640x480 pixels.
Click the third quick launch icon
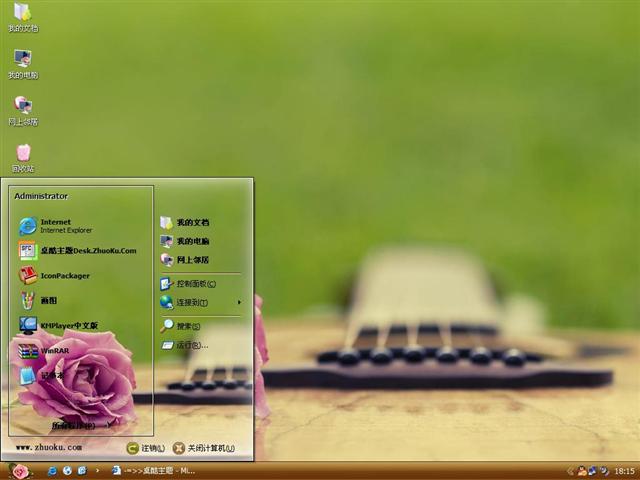point(82,471)
